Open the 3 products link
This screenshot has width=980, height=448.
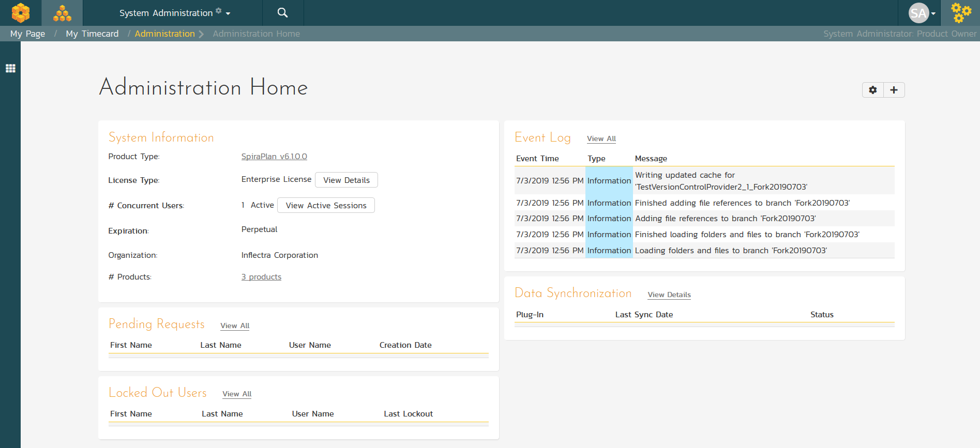(x=261, y=277)
